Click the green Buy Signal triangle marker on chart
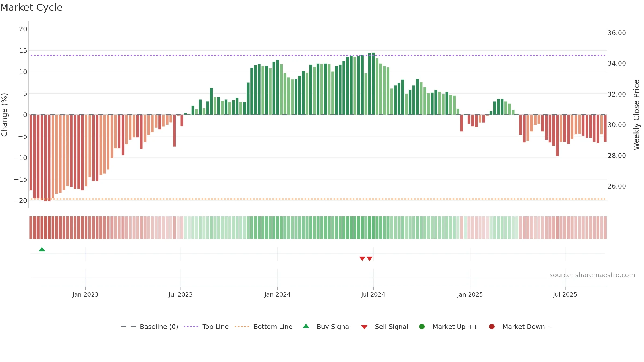This screenshot has width=644, height=362. tap(42, 249)
